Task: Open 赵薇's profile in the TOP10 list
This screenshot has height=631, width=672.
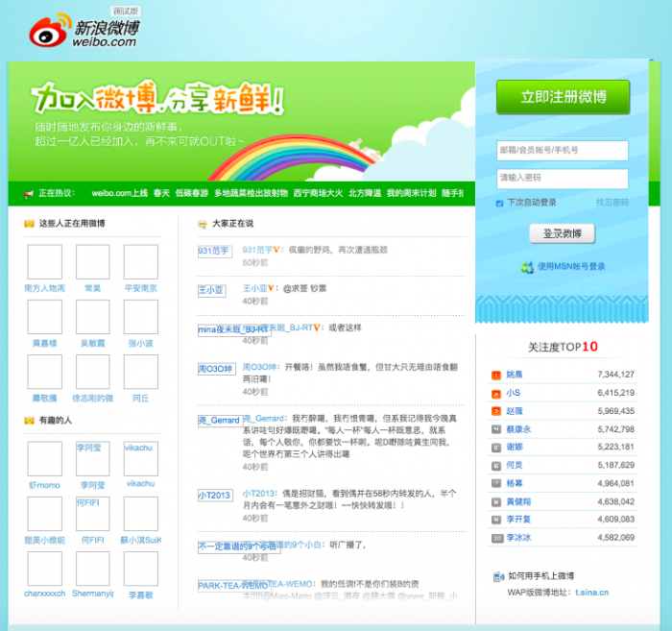Action: (515, 411)
